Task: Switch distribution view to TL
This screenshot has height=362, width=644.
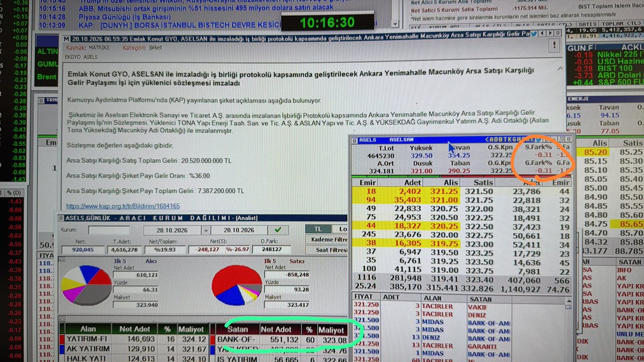Action: click(319, 229)
